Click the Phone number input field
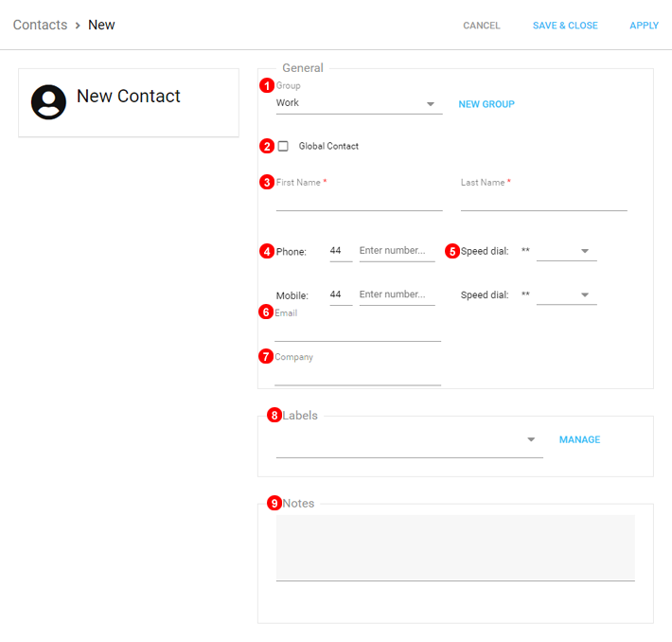The height and width of the screenshot is (642, 672). (x=397, y=251)
